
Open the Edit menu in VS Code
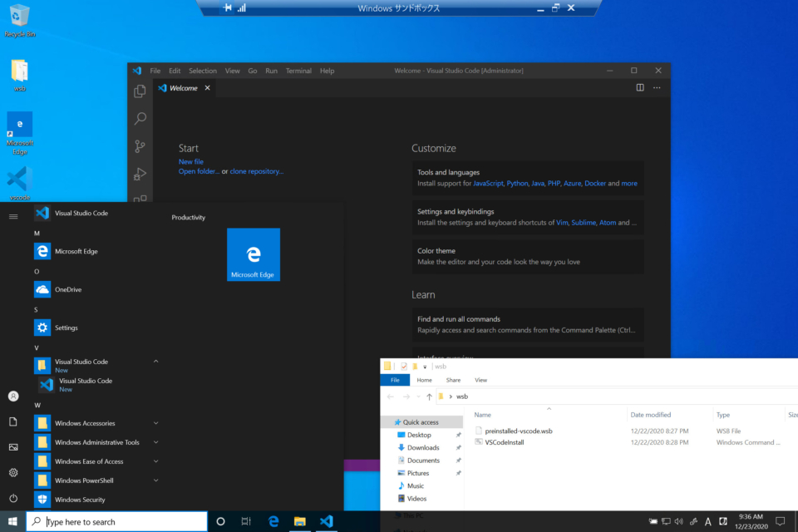[175, 71]
